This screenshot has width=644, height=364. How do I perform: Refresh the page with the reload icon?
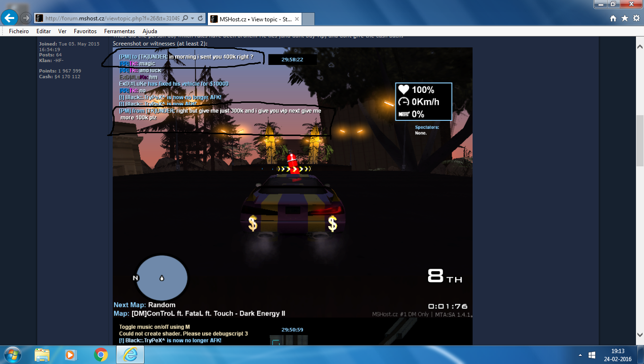pos(200,18)
